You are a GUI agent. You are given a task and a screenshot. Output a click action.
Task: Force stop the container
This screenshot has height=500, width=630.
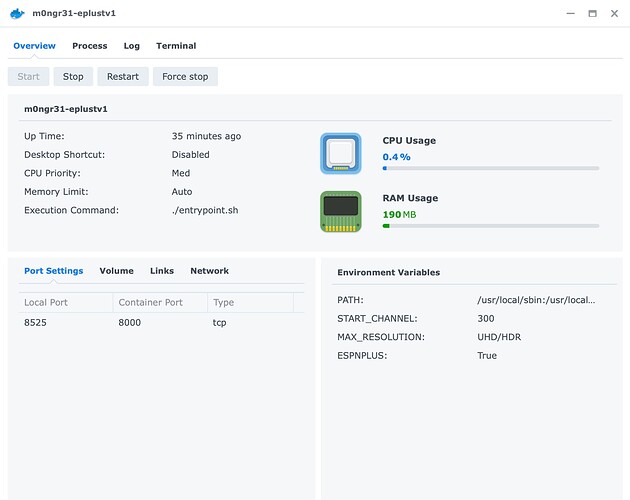tap(186, 76)
